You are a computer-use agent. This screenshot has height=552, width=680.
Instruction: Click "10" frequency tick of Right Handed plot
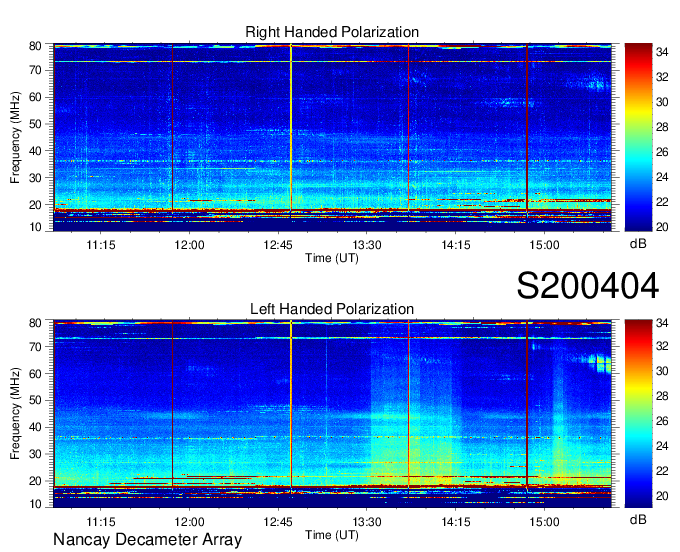[x=35, y=227]
